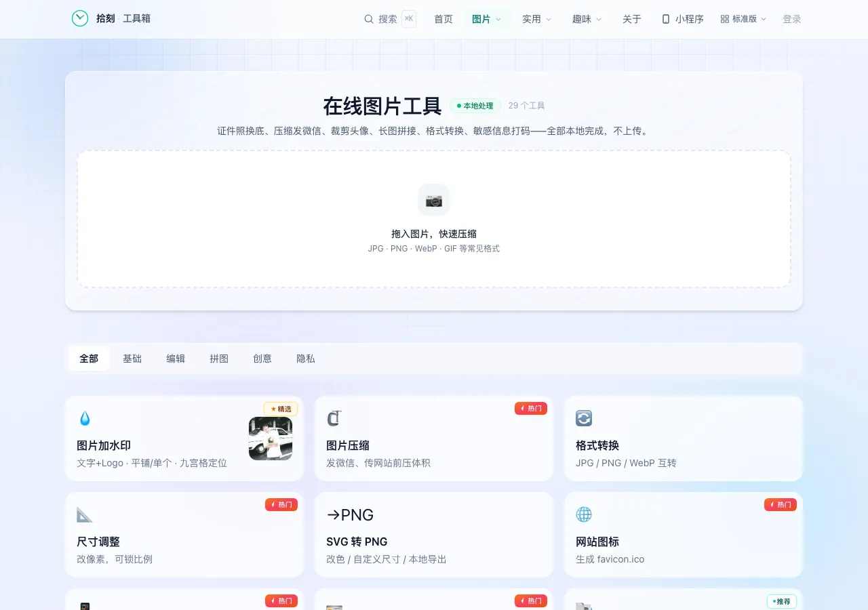Open the 标准版 version dropdown
Screen dimensions: 868x610
[743, 19]
